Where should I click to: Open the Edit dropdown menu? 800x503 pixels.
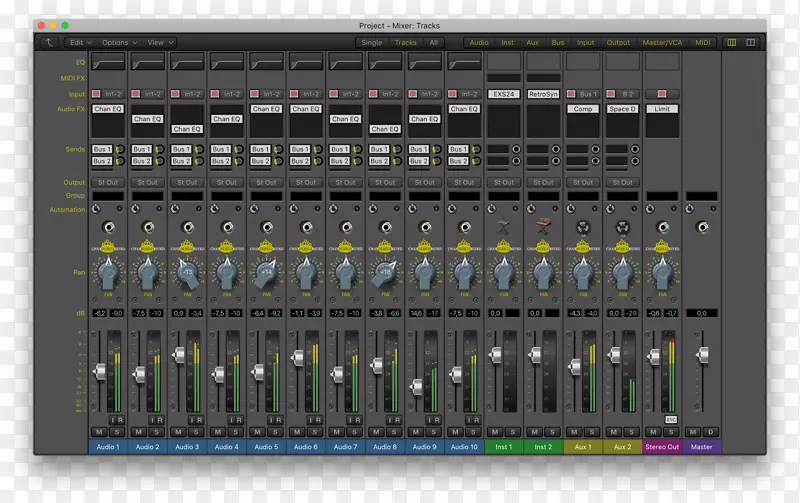point(80,43)
